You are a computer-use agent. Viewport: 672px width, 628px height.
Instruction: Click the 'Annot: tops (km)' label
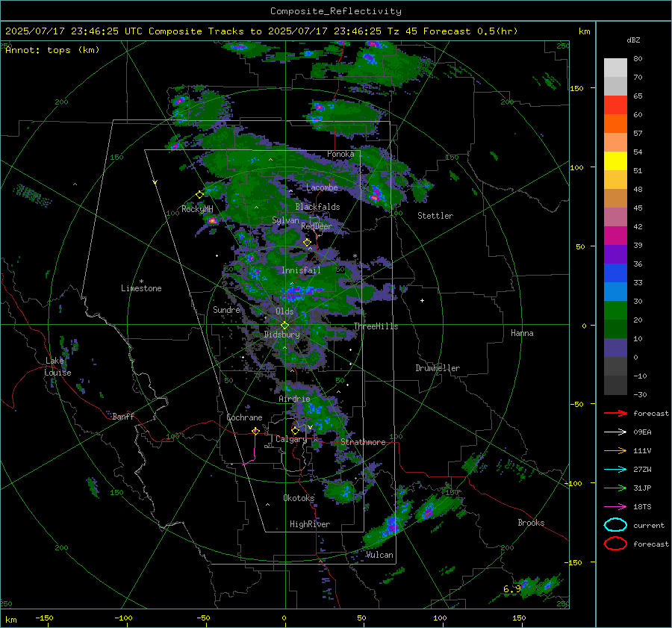coord(52,50)
